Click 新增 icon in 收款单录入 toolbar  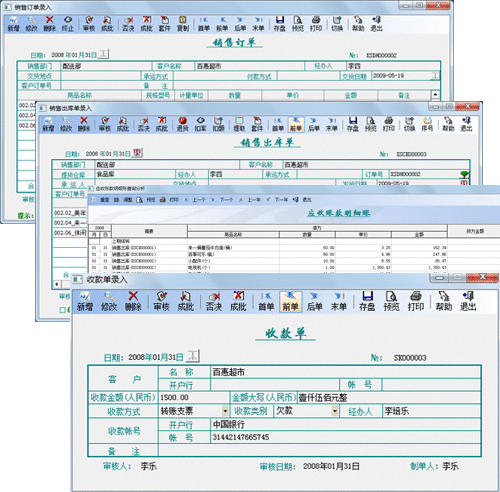coord(85,301)
